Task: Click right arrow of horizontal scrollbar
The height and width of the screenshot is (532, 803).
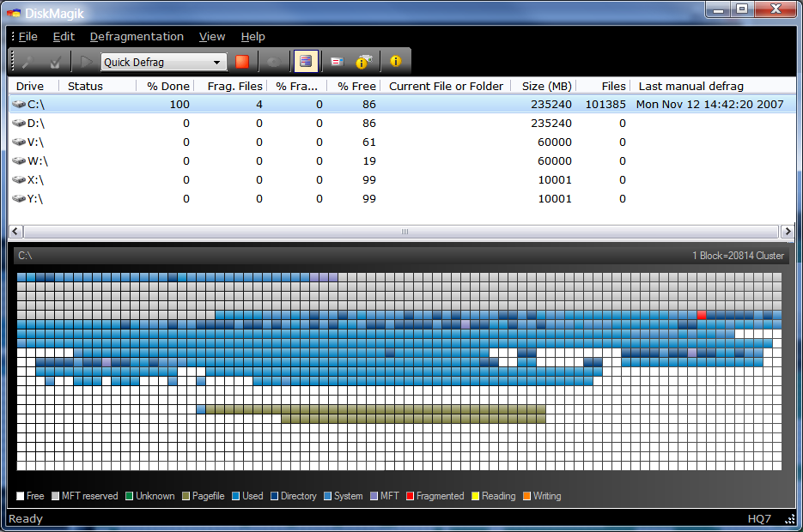Action: 788,232
